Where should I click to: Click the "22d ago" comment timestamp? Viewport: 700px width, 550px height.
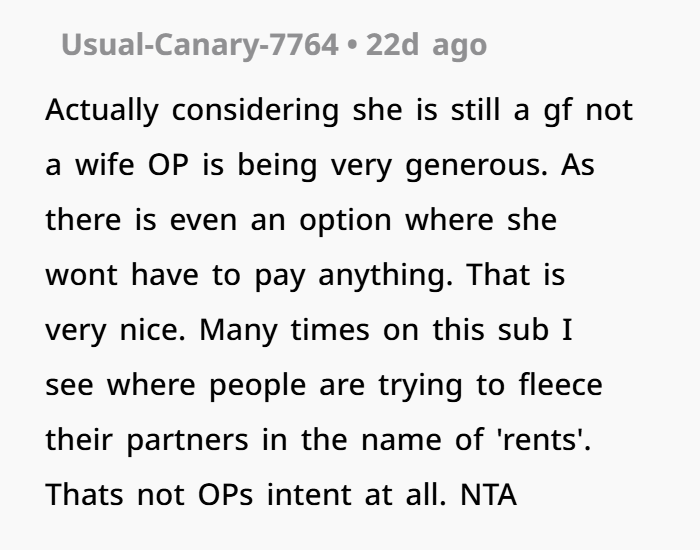[427, 47]
